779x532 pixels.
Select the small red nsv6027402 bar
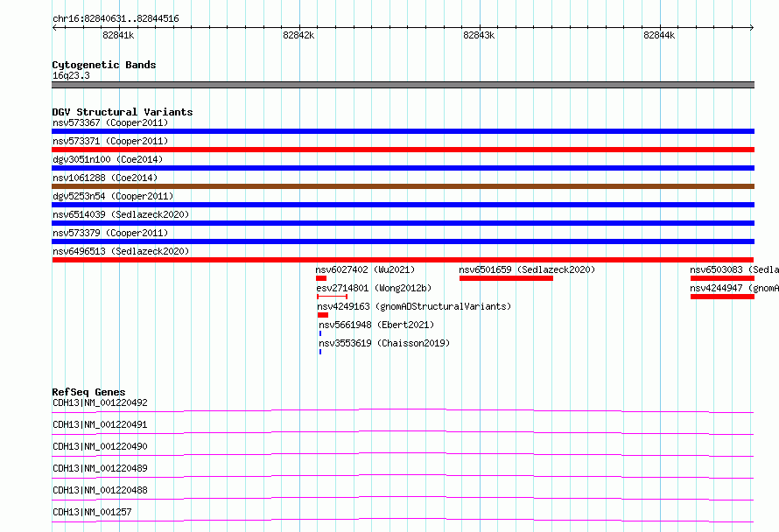coord(321,278)
